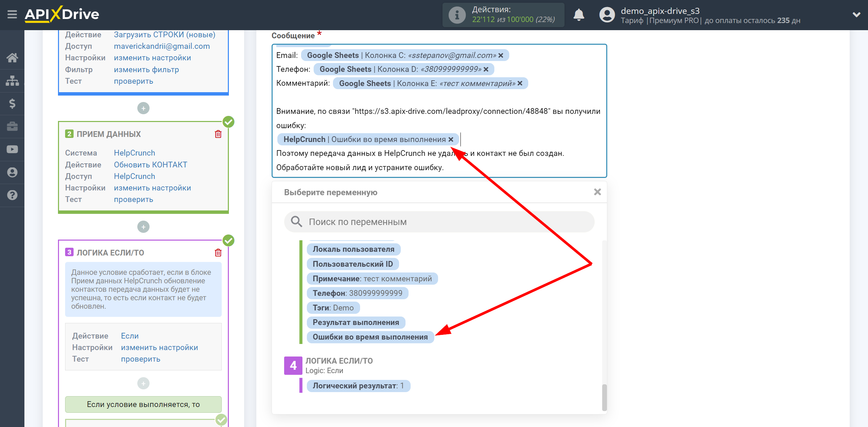This screenshot has width=868, height=427.
Task: Delete the ПРИЕМ ДАННЫХ block
Action: click(x=218, y=134)
